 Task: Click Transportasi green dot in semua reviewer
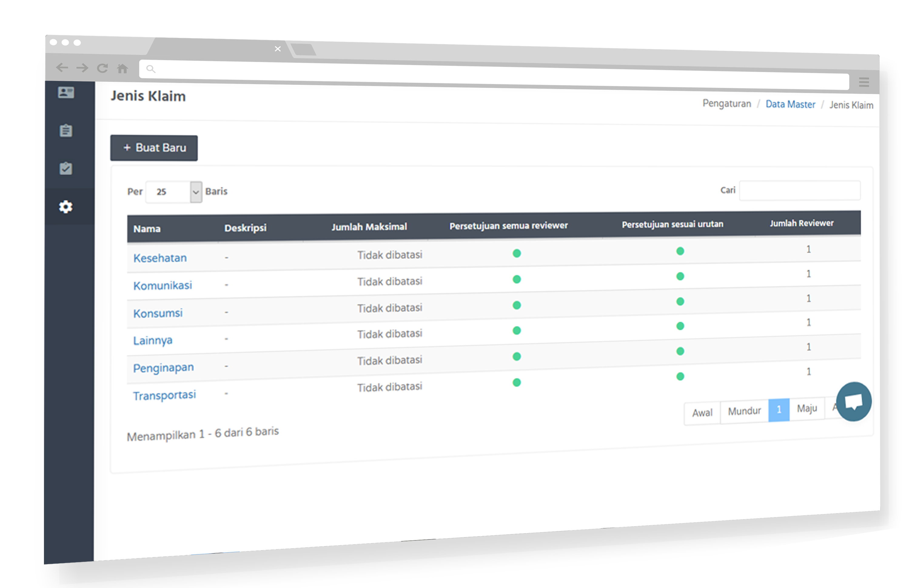(x=517, y=383)
